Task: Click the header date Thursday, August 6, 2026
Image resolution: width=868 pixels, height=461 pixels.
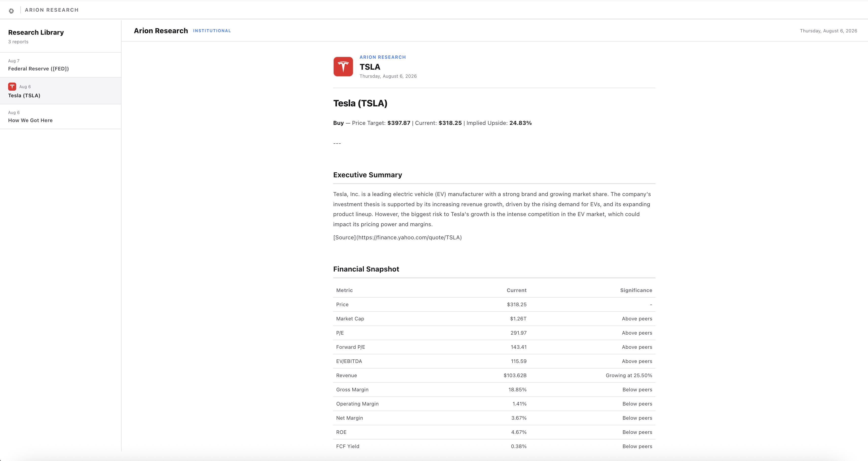Action: pyautogui.click(x=828, y=31)
